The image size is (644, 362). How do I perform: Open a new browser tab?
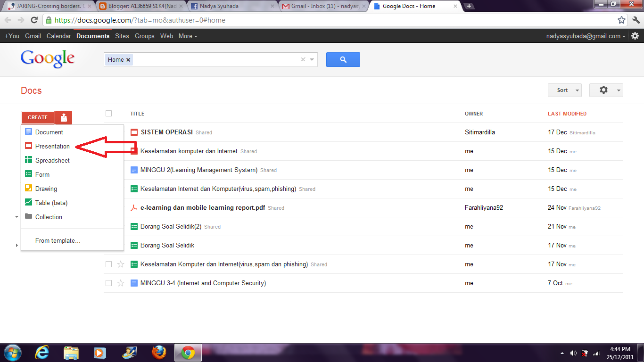469,6
